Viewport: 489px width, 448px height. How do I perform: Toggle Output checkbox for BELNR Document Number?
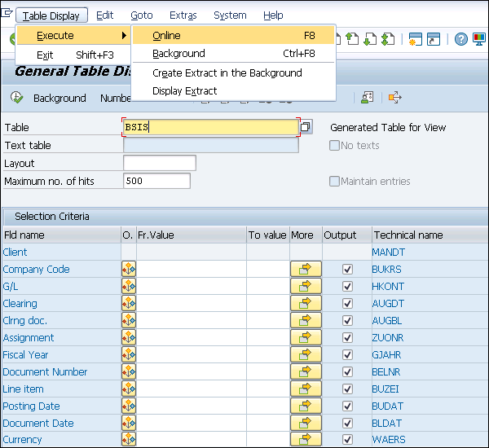348,371
